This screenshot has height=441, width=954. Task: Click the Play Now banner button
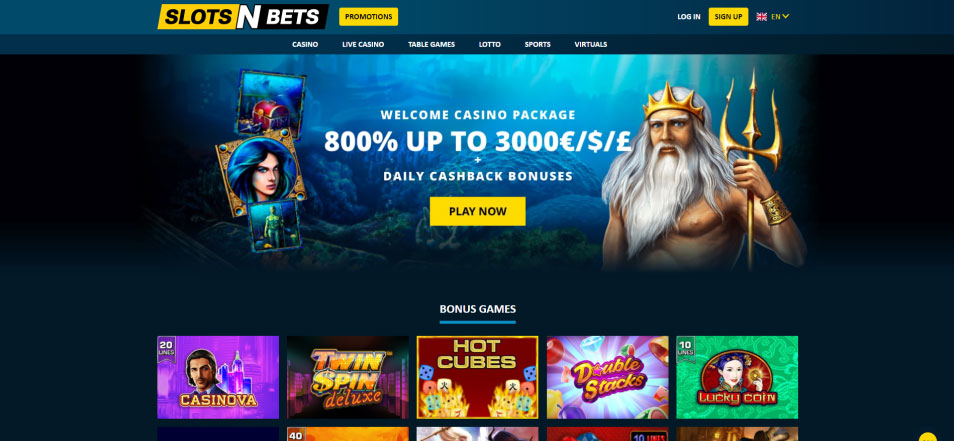point(478,211)
